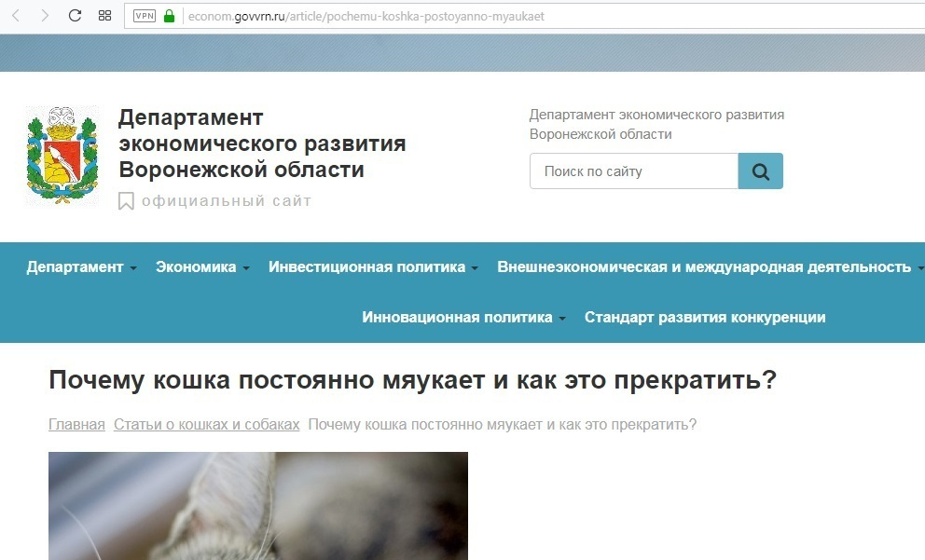Screen dimensions: 925x560
Task: Reload the page with refresh icon
Action: [75, 16]
